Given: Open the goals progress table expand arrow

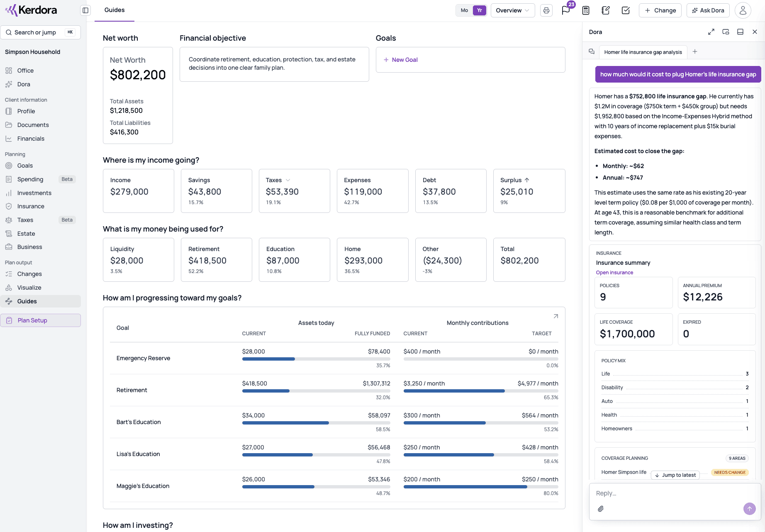Looking at the screenshot, I should pyautogui.click(x=555, y=316).
